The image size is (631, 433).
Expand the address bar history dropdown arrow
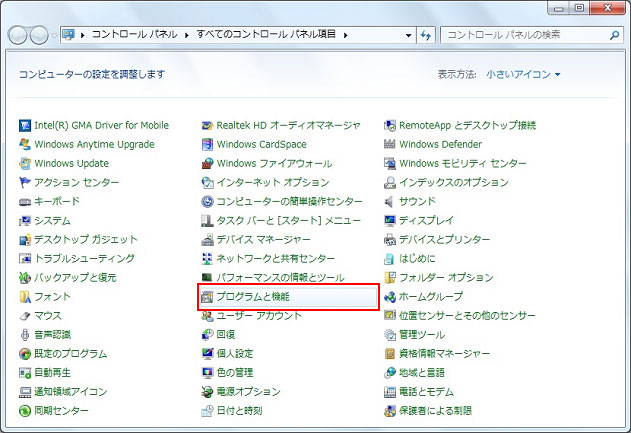tap(408, 35)
